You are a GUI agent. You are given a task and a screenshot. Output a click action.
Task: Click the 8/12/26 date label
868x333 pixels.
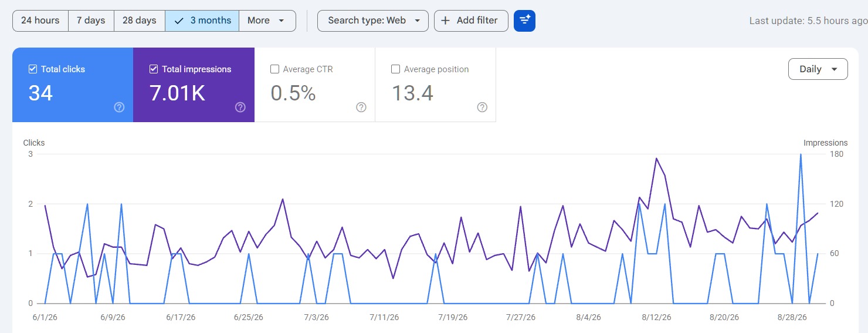(x=656, y=317)
